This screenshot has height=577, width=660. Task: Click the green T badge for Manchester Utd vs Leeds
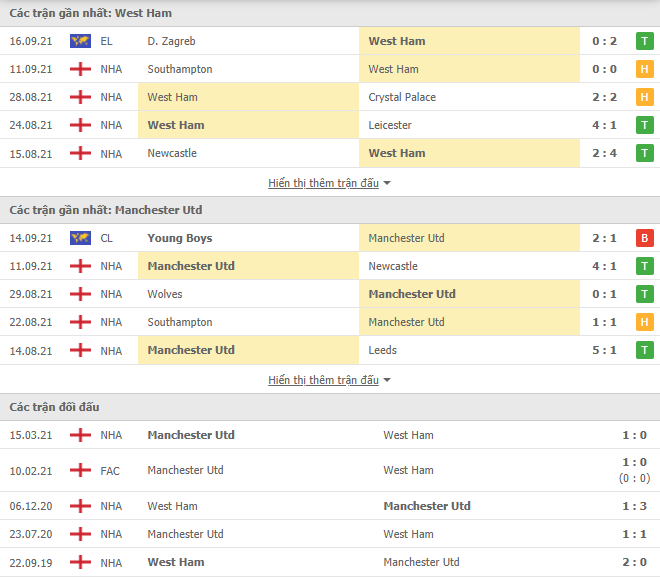(x=644, y=350)
